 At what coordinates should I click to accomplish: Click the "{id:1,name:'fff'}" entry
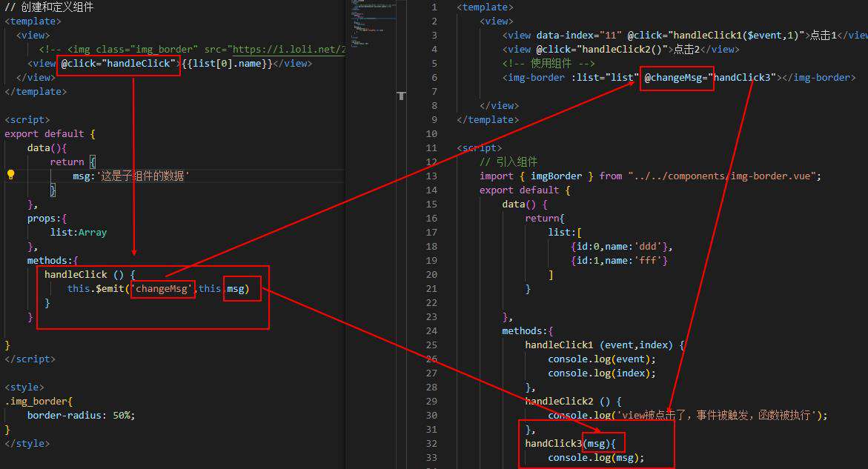click(619, 261)
